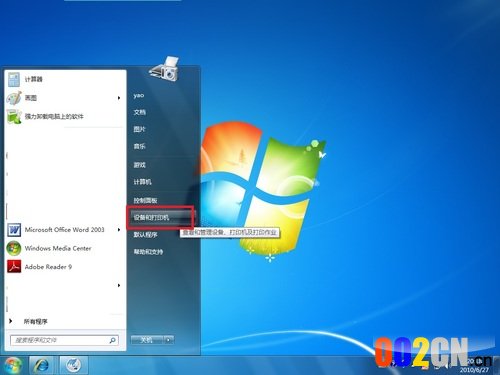Open the third pinned taskbar program

click(x=73, y=365)
